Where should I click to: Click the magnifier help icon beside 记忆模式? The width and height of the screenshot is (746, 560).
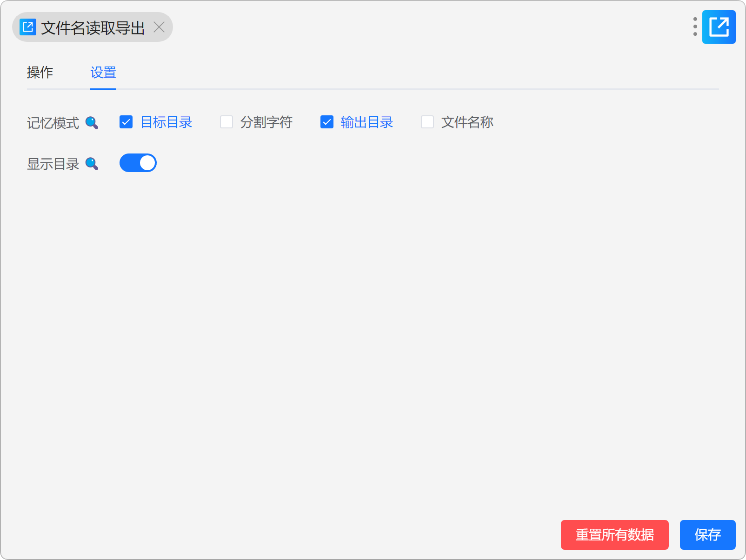(x=92, y=123)
